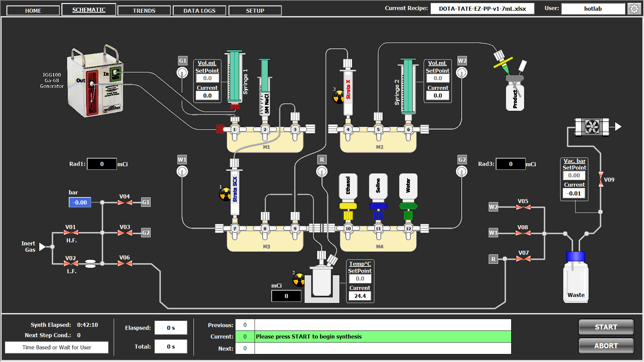The width and height of the screenshot is (644, 362).
Task: Turn stopcock valve 5 on manifold M2
Action: point(378,129)
